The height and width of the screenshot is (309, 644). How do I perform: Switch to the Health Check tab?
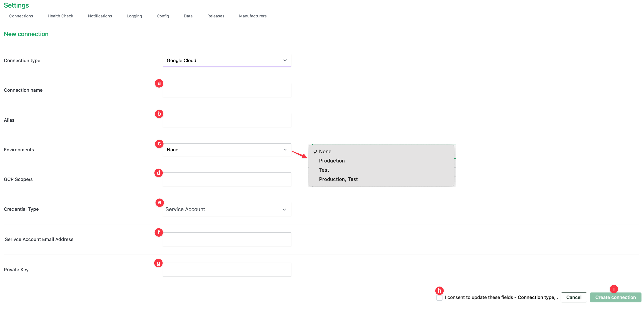click(x=61, y=16)
